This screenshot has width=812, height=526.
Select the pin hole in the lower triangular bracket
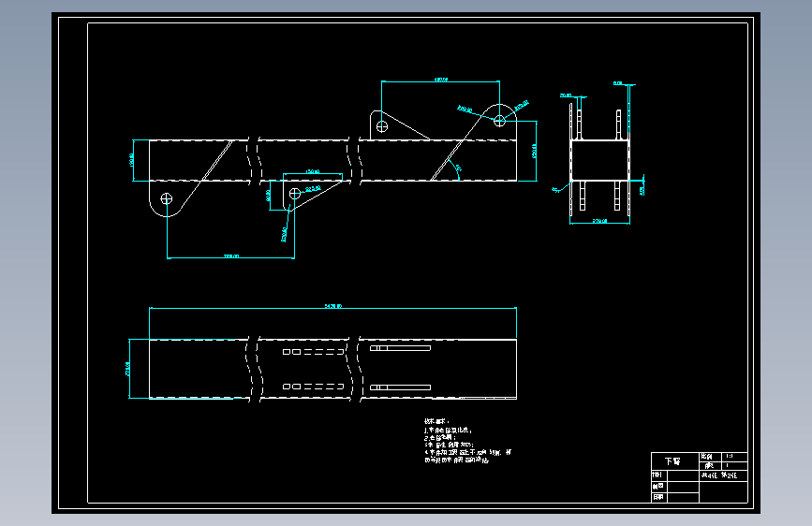click(295, 194)
